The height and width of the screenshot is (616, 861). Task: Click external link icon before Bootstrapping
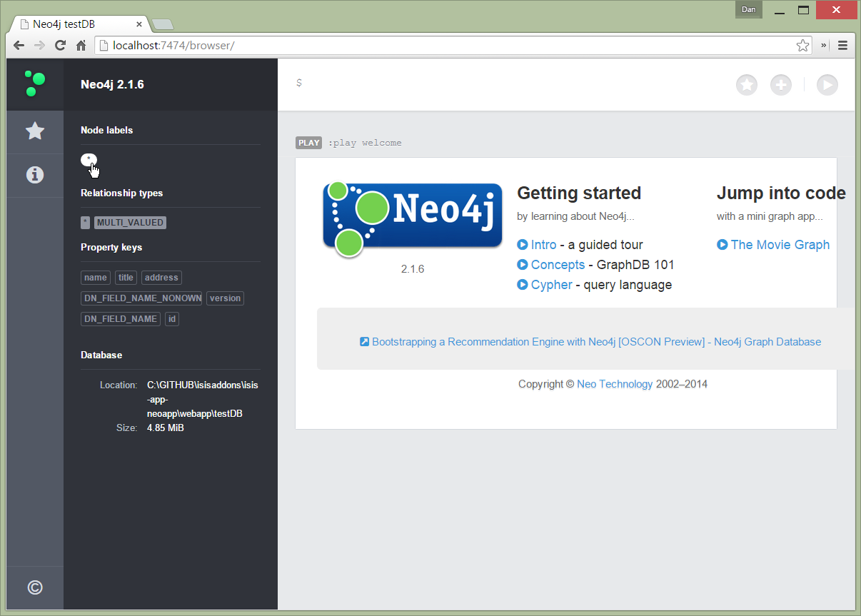tap(364, 342)
